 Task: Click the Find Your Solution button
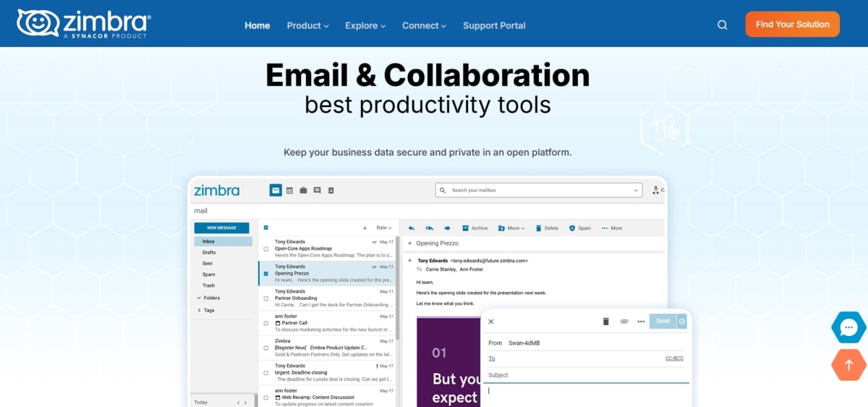click(792, 24)
